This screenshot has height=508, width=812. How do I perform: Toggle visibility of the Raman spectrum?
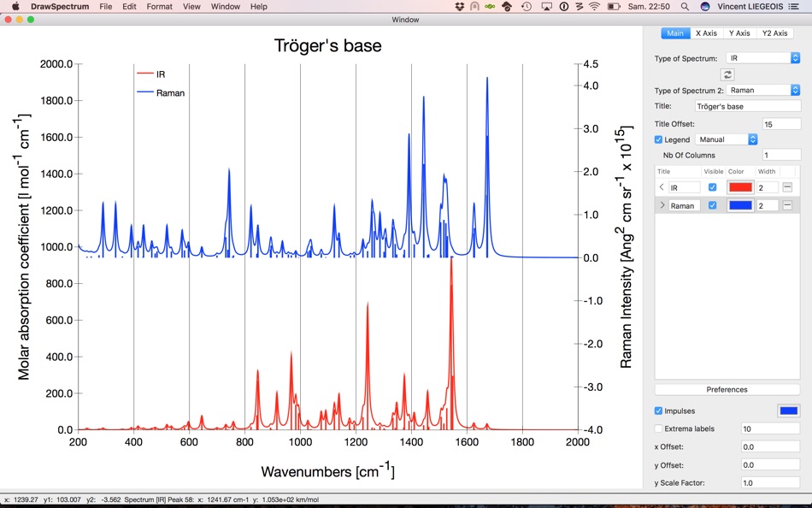(713, 205)
